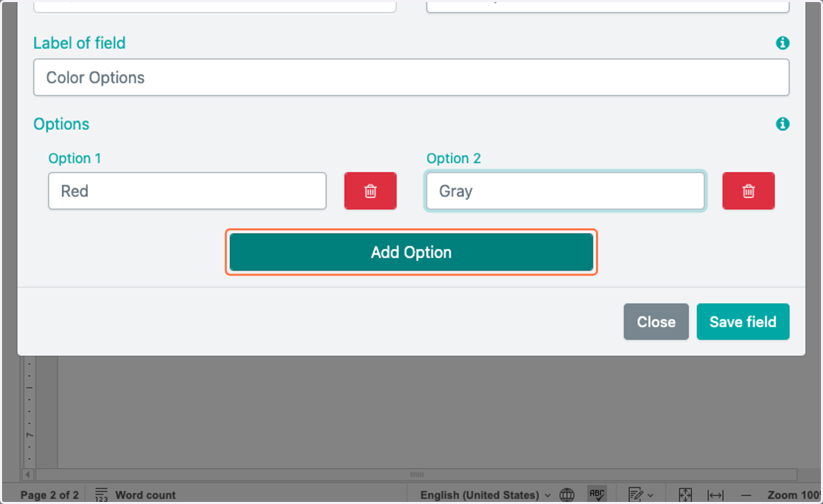The image size is (823, 504).
Task: Dismiss the dialog with Close button
Action: tap(656, 322)
